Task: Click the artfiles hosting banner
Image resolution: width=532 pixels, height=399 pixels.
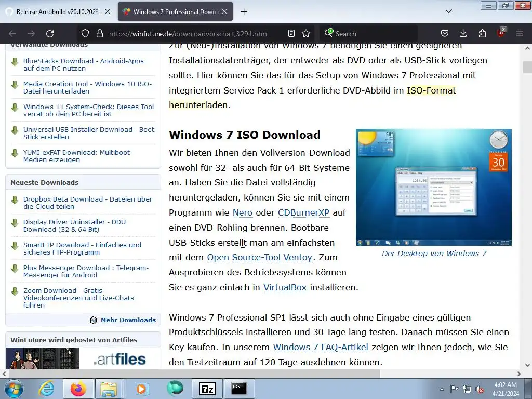Action: point(83,358)
